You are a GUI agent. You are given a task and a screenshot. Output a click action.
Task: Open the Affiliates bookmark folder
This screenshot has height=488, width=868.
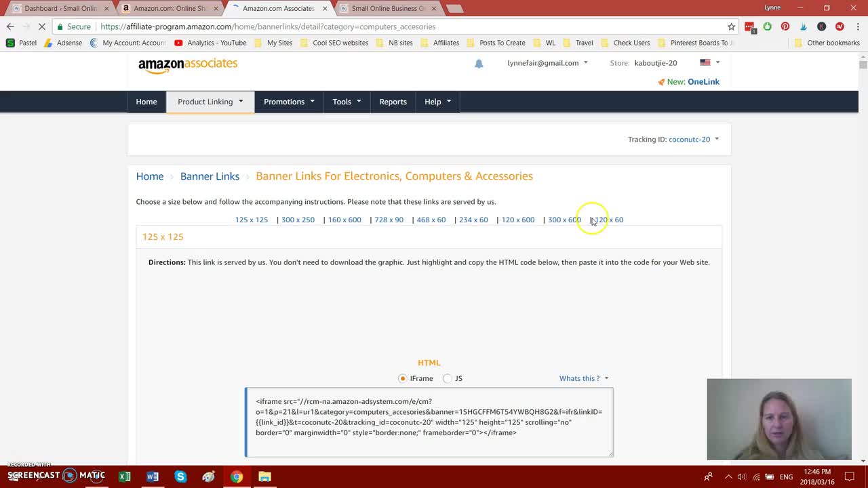(x=440, y=43)
